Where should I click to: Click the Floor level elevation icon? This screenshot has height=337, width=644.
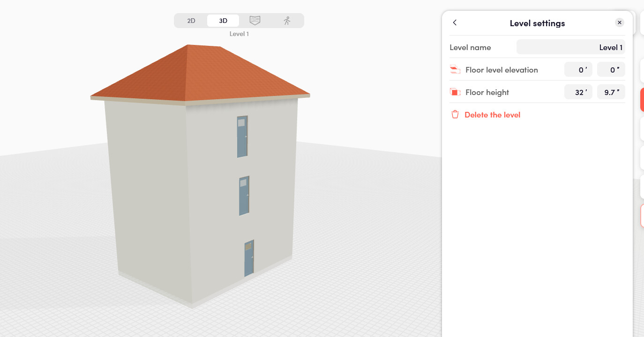tap(455, 70)
